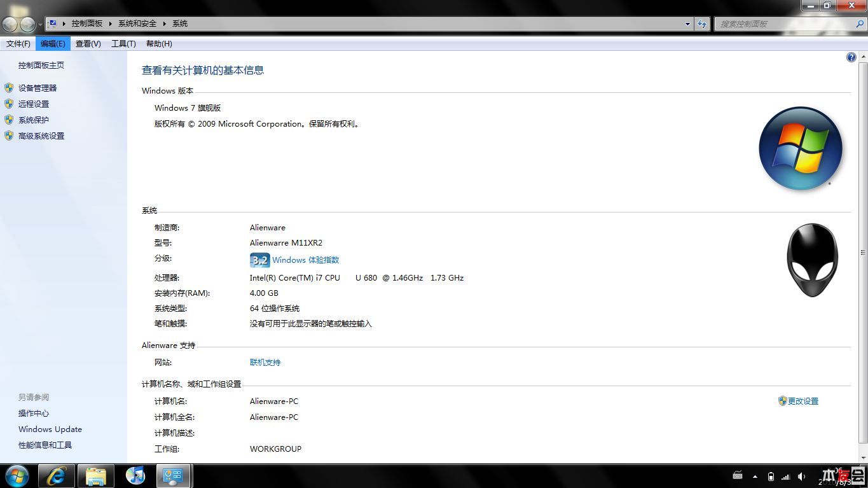Click the shield icon beside 高级系统设置
868x488 pixels.
(9, 136)
